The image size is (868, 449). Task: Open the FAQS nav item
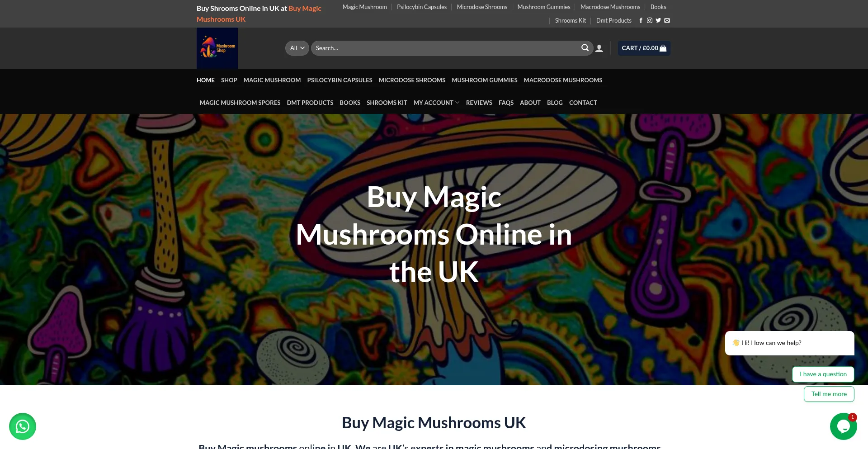(x=506, y=103)
